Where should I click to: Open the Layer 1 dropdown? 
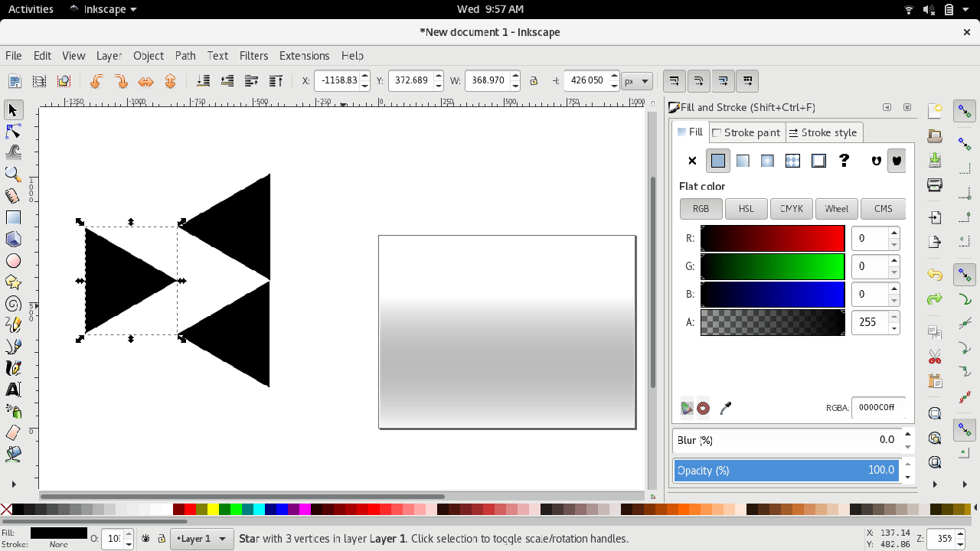pos(202,539)
